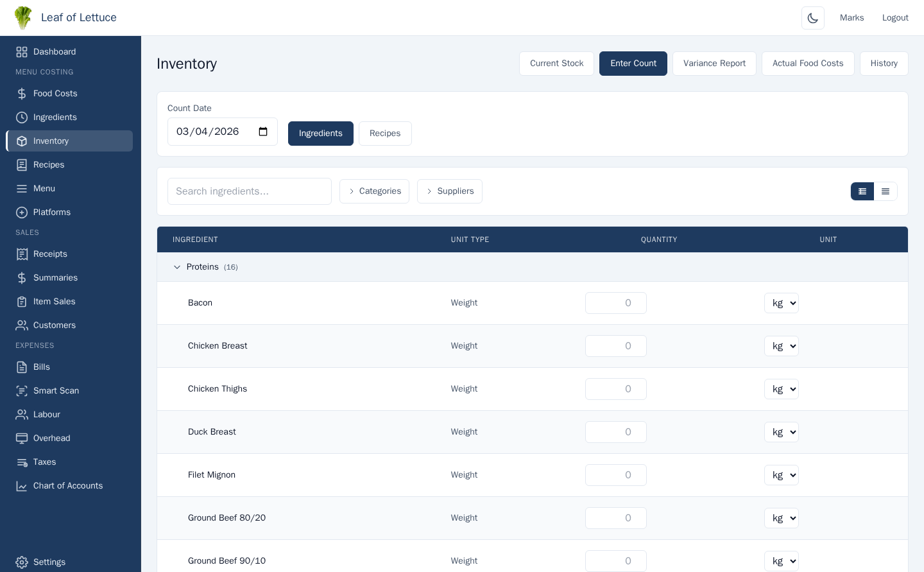Image resolution: width=924 pixels, height=572 pixels.
Task: Open the unit dropdown for Bacon
Action: coord(781,303)
